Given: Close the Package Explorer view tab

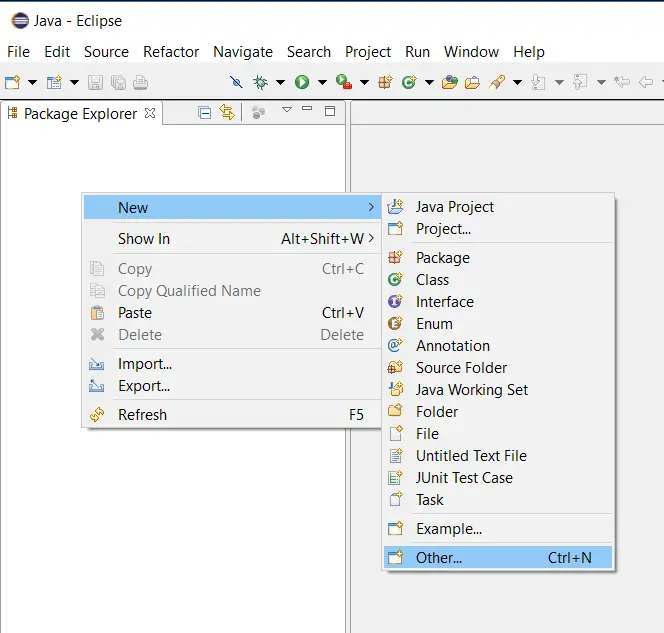Looking at the screenshot, I should tap(150, 113).
